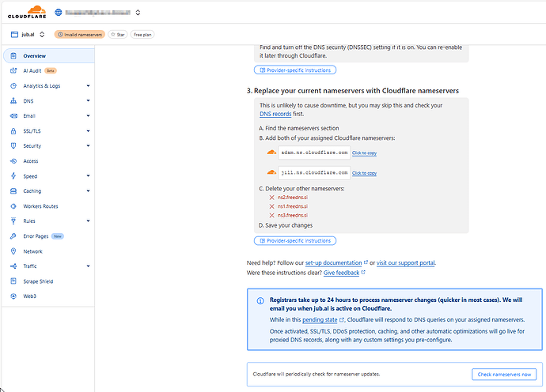546x392 pixels.
Task: Open Scrape Shield in the sidebar
Action: click(38, 281)
